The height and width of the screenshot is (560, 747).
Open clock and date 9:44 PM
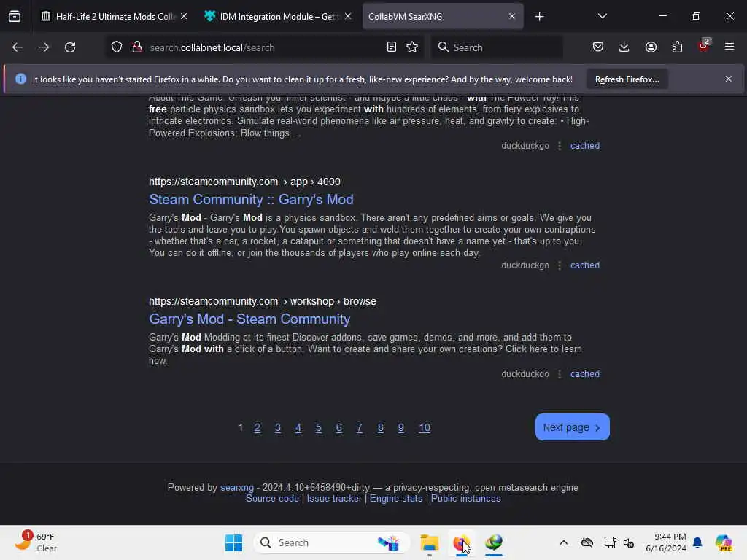(665, 542)
